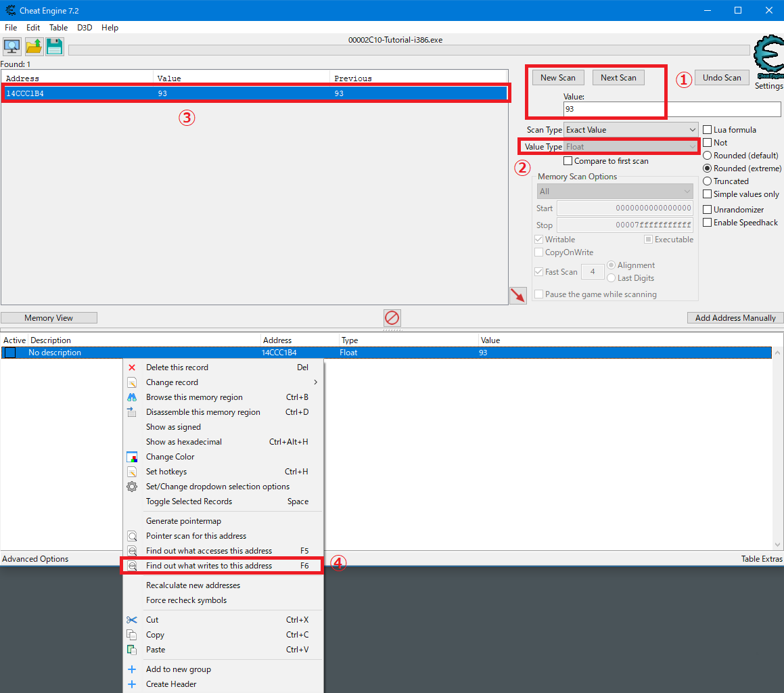Open the File menu
The width and height of the screenshot is (784, 693).
11,28
